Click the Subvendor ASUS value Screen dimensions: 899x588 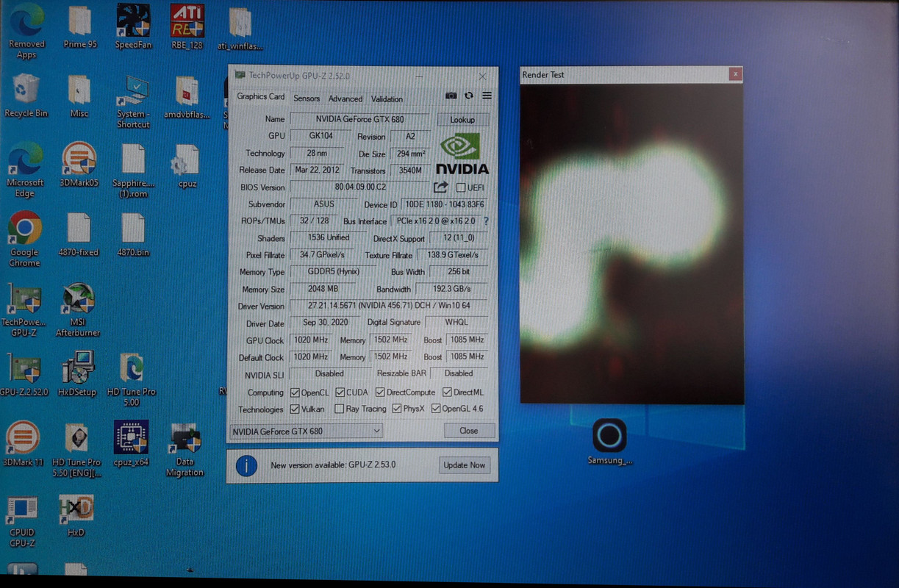pos(323,204)
